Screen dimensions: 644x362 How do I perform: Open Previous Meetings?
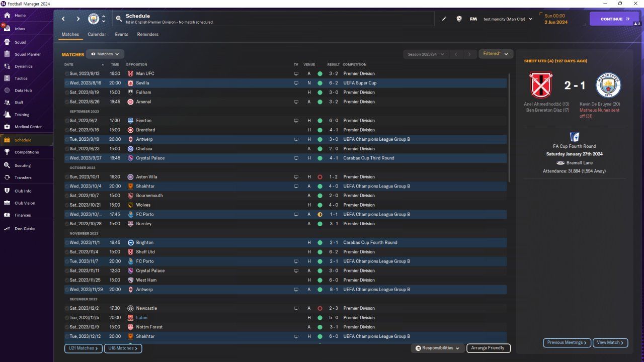coord(567,342)
